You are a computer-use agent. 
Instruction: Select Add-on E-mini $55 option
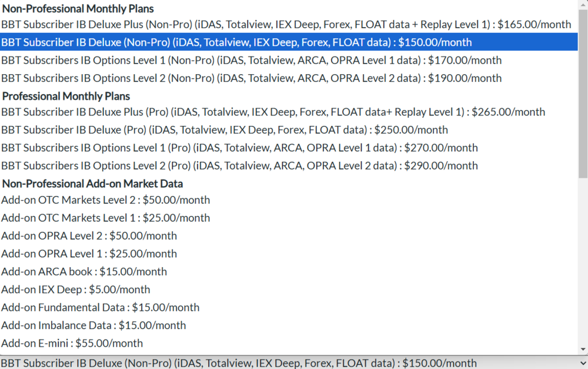click(72, 343)
